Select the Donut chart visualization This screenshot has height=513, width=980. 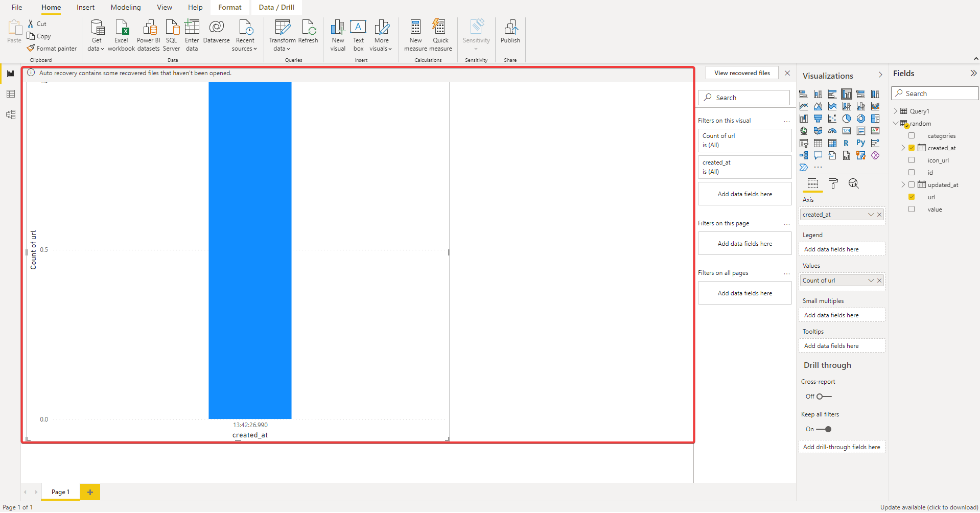coord(861,119)
